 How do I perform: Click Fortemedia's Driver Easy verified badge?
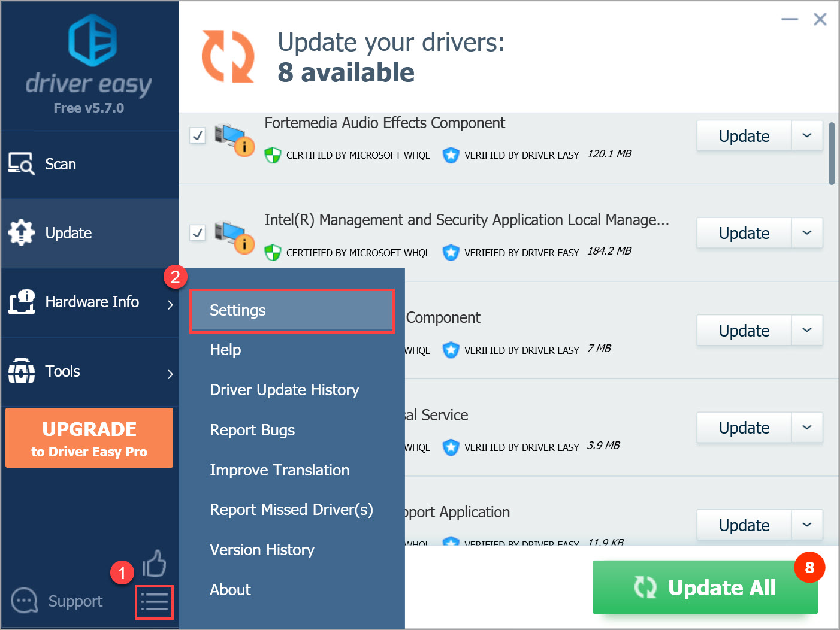click(451, 155)
